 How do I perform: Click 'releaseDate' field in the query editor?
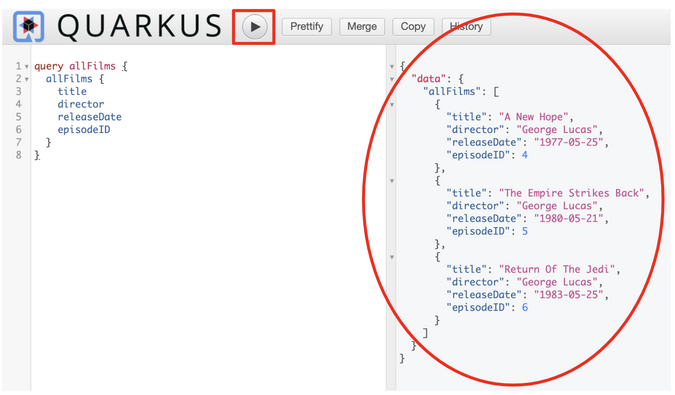coord(90,117)
